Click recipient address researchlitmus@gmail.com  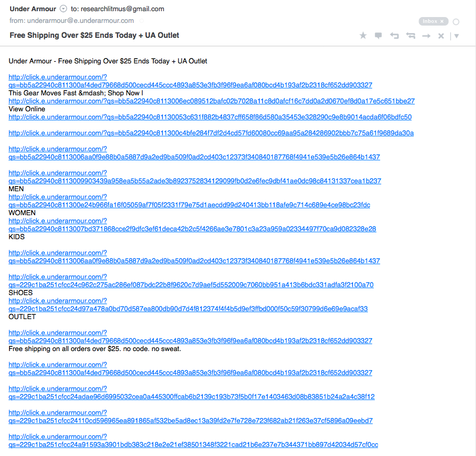pyautogui.click(x=122, y=9)
